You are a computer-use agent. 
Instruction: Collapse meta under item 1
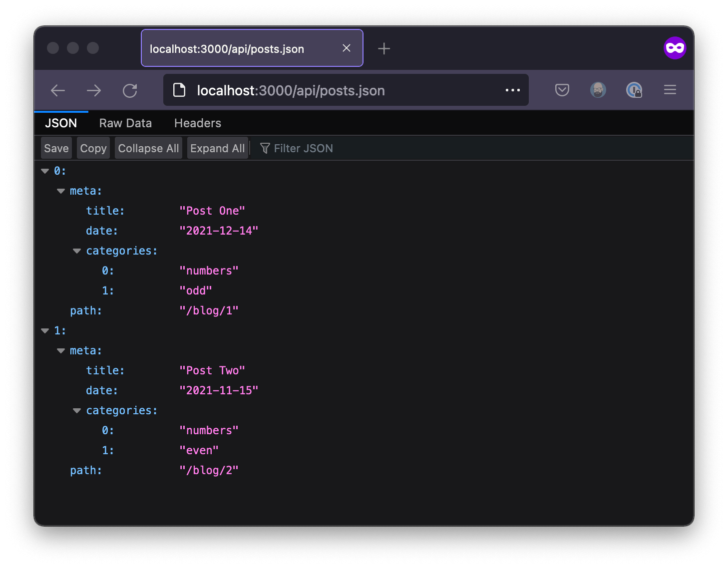point(61,351)
